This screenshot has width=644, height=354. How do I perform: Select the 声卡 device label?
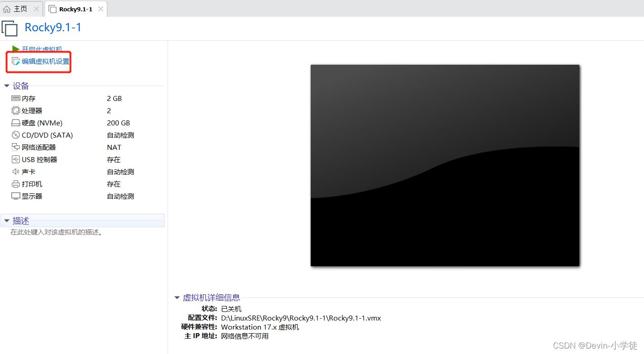coord(29,172)
